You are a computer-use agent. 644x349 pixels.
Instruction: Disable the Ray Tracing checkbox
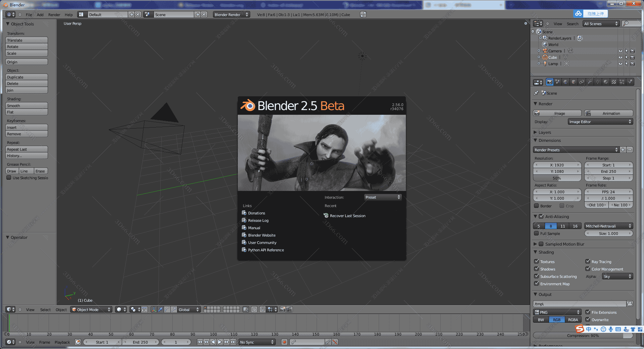588,261
